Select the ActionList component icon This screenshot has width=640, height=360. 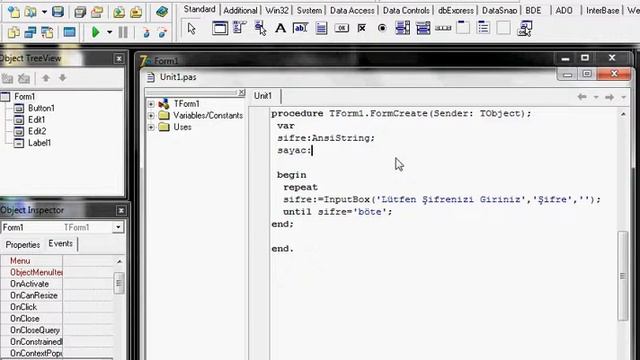(x=524, y=28)
